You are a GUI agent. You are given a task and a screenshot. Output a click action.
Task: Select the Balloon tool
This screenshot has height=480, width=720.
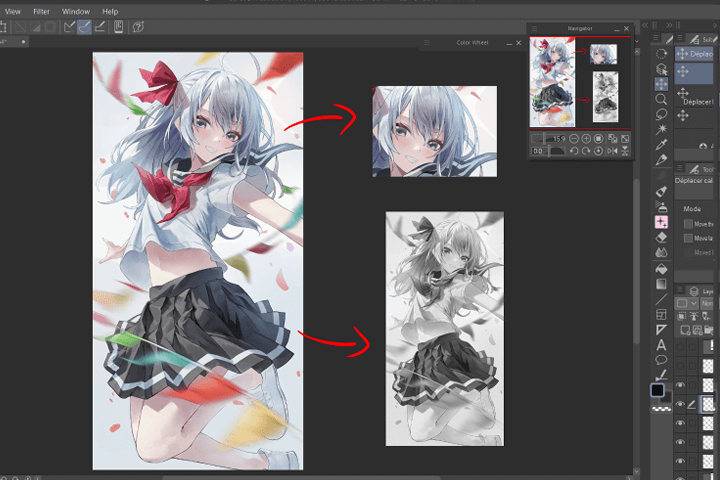click(x=661, y=360)
